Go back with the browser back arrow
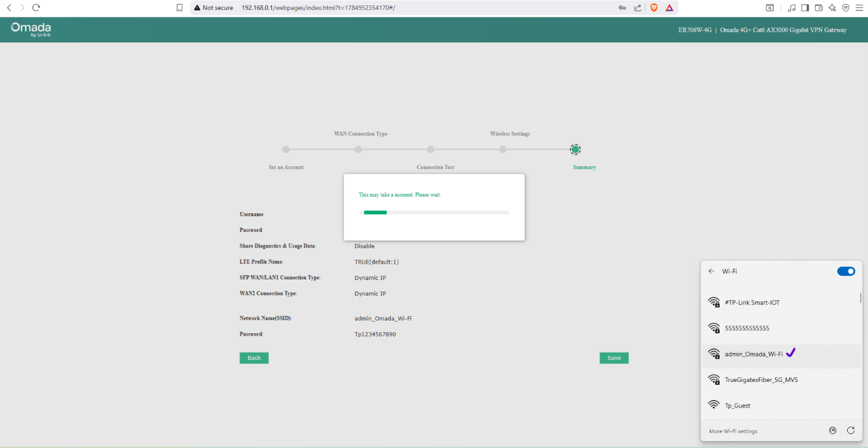 [x=9, y=8]
